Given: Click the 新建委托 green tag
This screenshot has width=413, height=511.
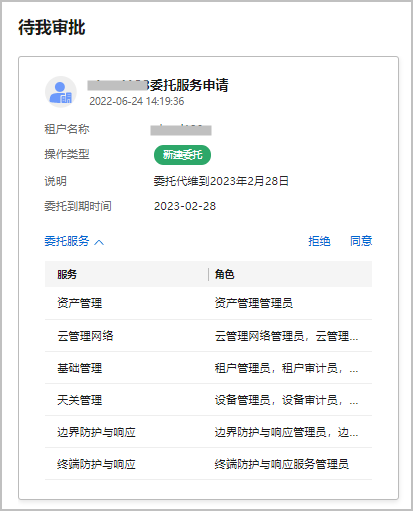Looking at the screenshot, I should point(182,155).
